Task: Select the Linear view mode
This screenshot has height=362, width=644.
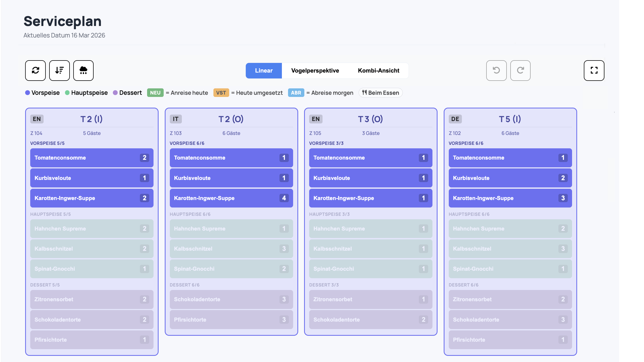Action: tap(264, 70)
